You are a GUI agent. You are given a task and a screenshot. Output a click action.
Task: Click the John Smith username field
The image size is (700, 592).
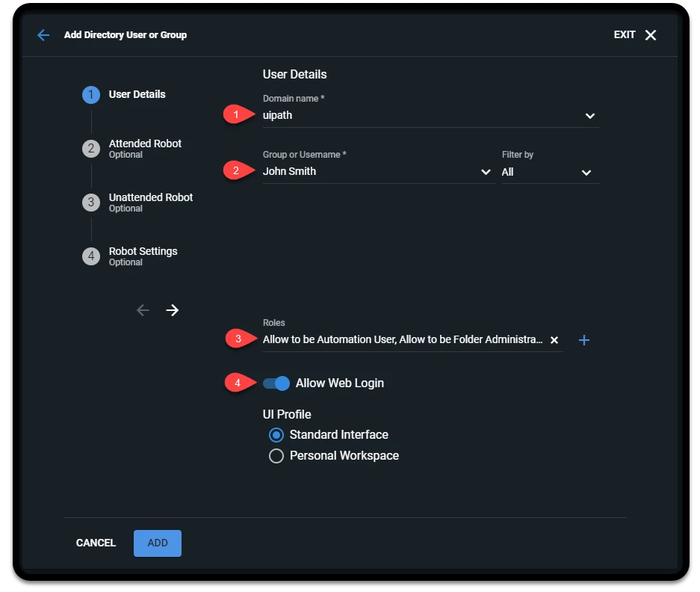[x=378, y=172]
